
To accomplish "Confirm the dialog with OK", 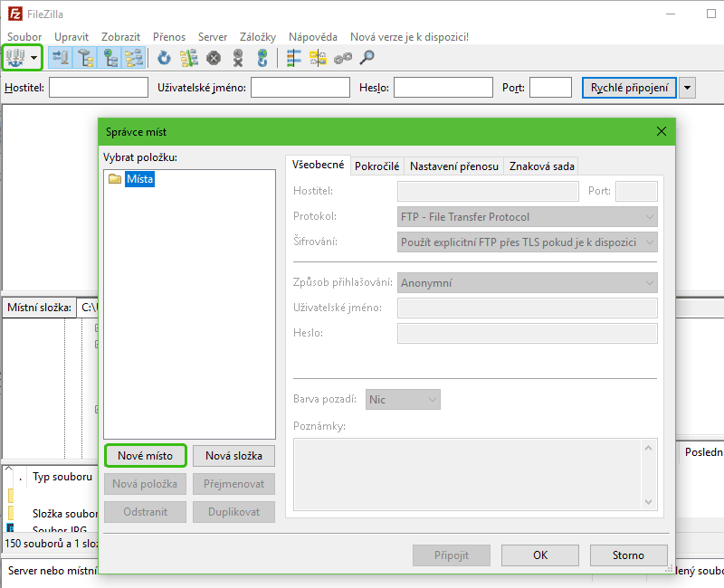I will coord(540,555).
